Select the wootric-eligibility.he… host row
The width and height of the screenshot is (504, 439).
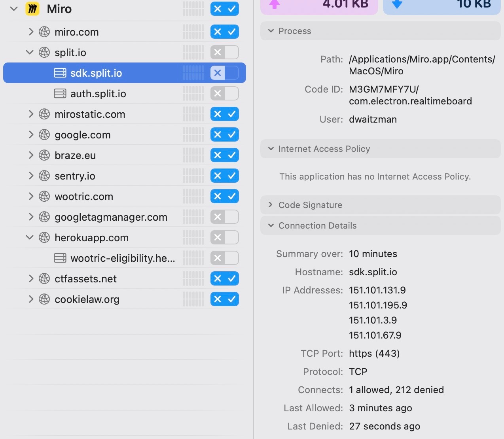tap(125, 258)
